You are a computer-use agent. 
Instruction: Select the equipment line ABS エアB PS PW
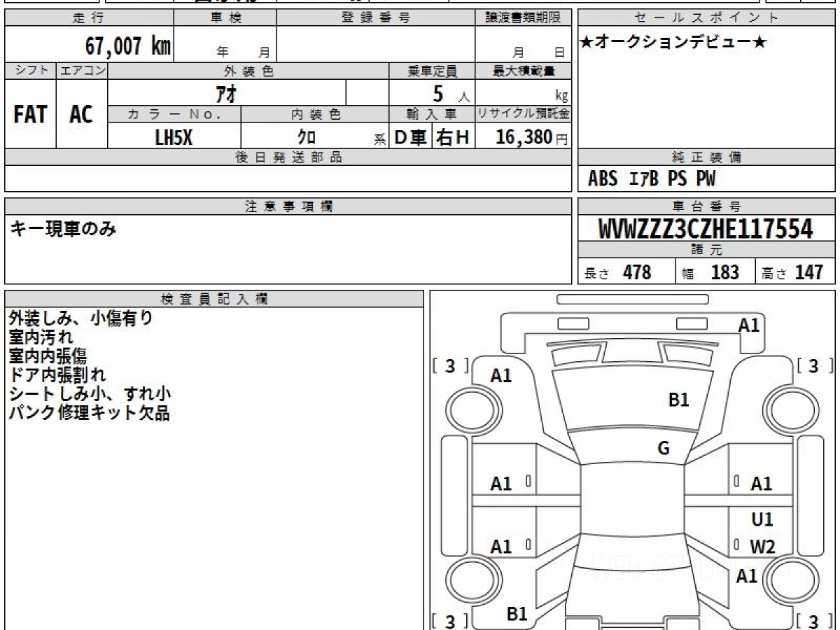point(652,179)
